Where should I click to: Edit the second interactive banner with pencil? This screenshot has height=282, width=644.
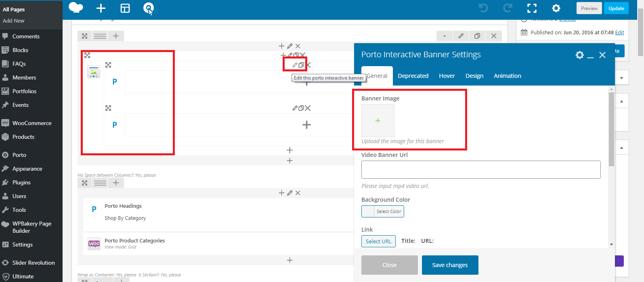(295, 108)
